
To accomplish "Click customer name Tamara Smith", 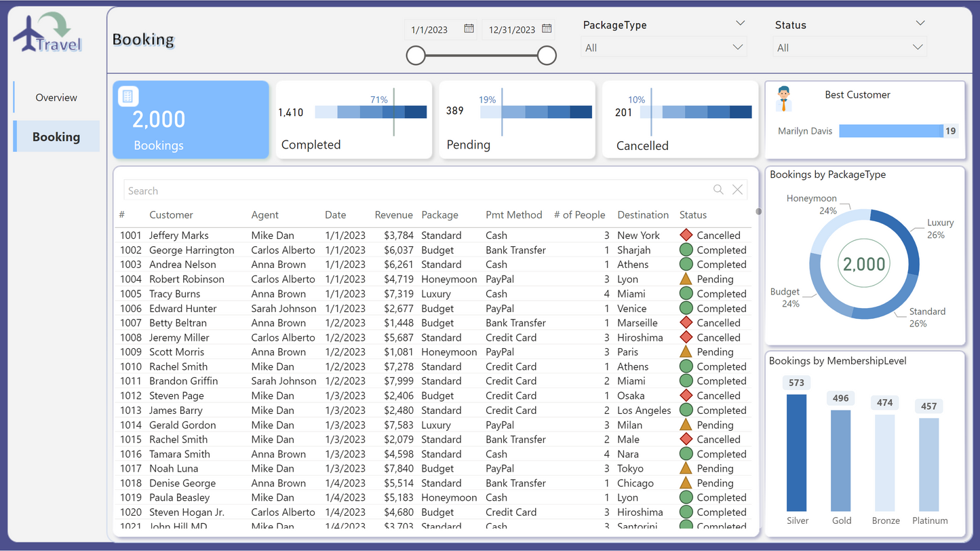I will tap(180, 454).
